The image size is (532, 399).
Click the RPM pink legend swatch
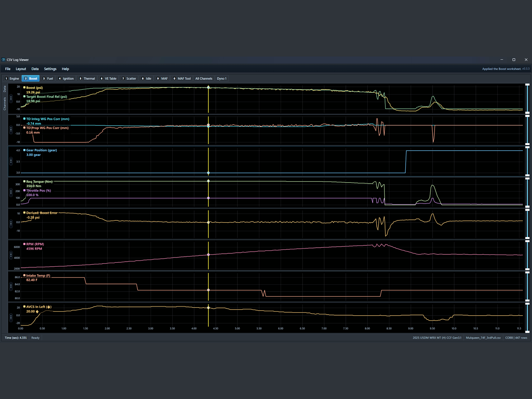point(24,244)
